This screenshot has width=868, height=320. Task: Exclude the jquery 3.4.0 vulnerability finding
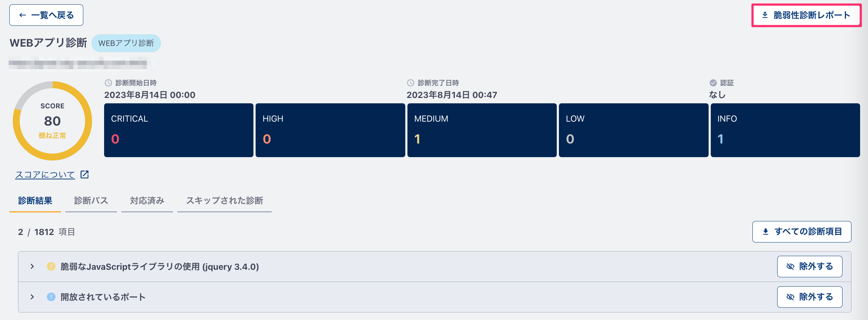coord(809,267)
